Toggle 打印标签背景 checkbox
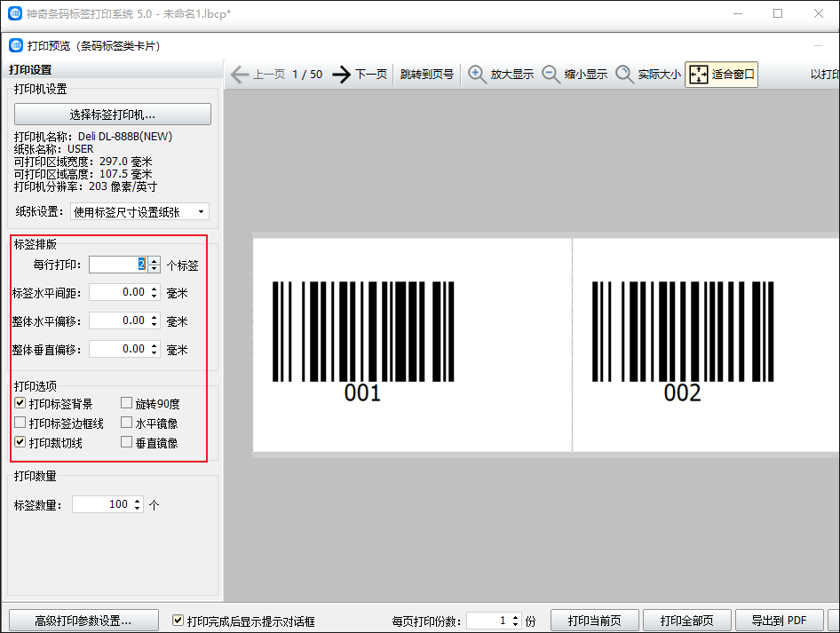The width and height of the screenshot is (840, 633). point(20,403)
